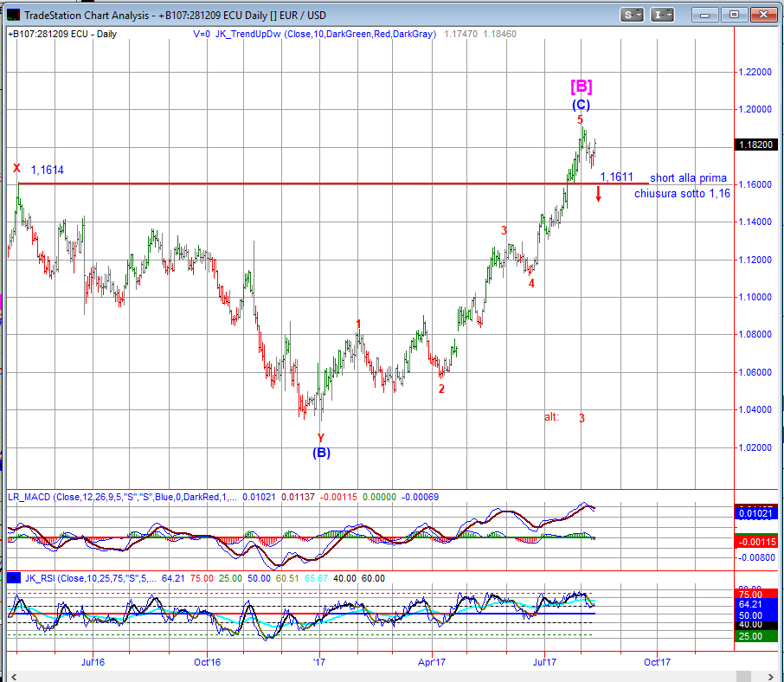
Task: Click the S link button in title bar
Action: (632, 15)
